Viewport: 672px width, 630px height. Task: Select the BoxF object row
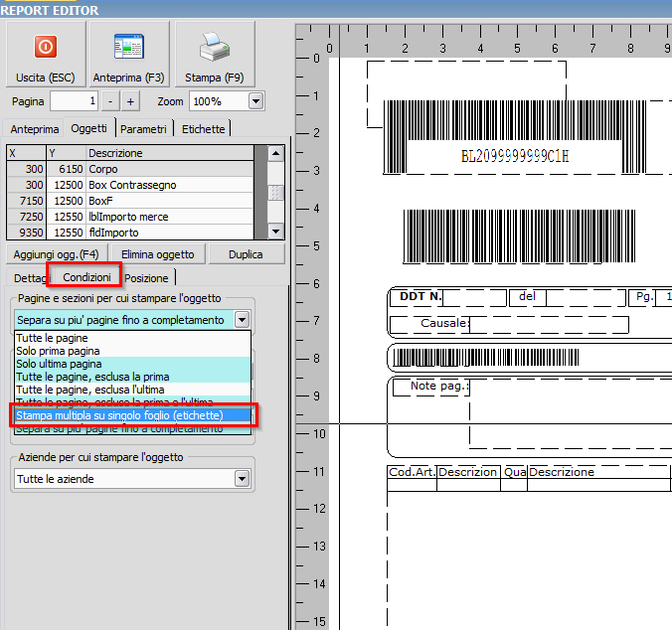coord(130,201)
